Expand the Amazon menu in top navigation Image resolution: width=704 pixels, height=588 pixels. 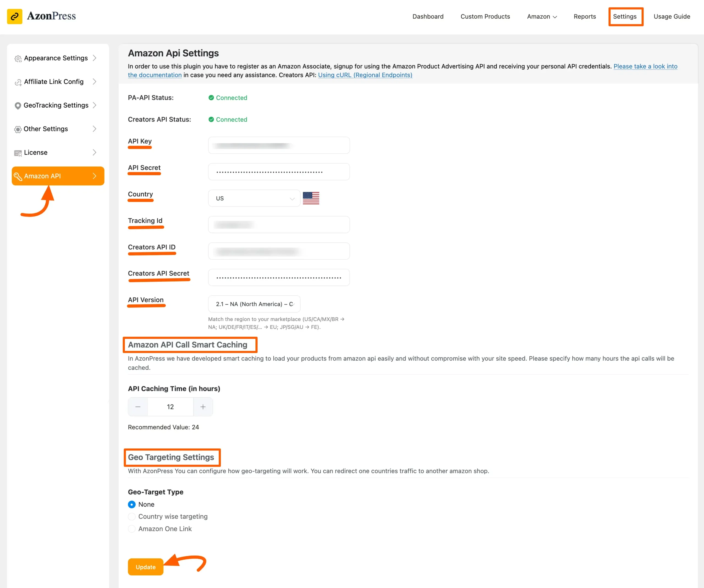click(x=541, y=17)
